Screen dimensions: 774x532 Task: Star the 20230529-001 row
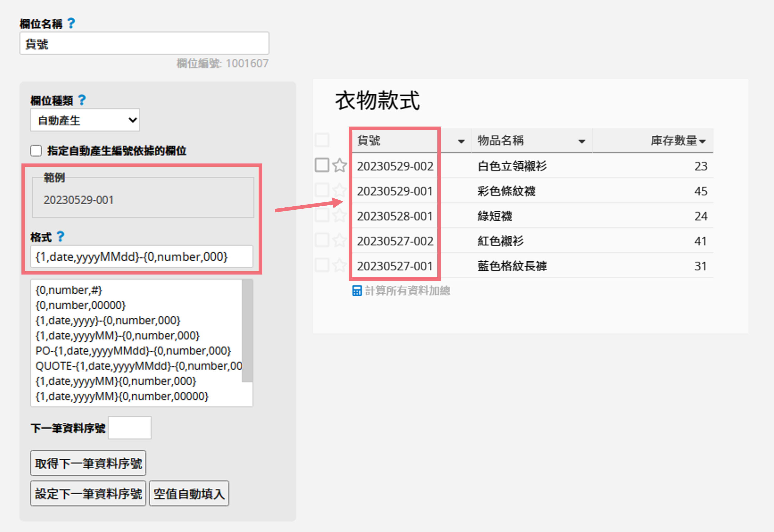(339, 191)
